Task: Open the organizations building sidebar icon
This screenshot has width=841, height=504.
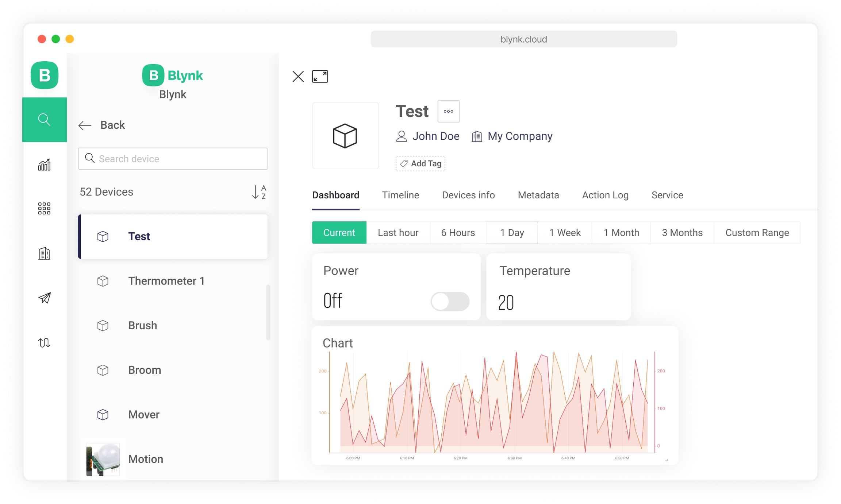Action: point(44,253)
